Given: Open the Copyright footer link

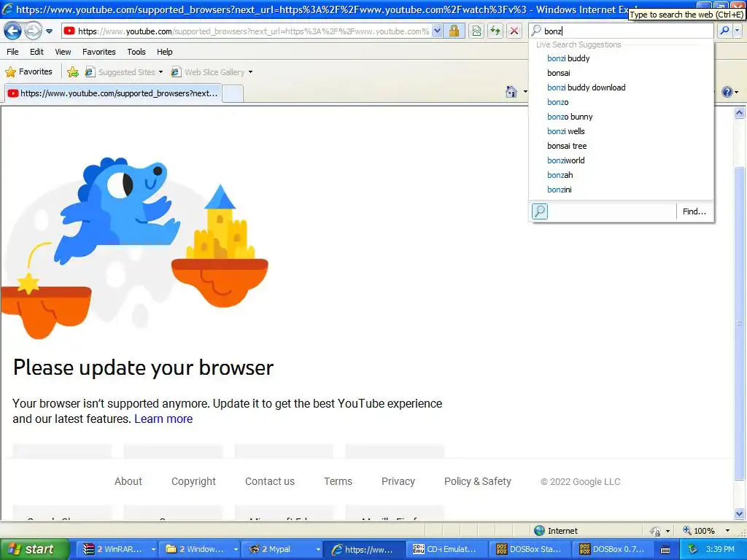Looking at the screenshot, I should [x=193, y=481].
